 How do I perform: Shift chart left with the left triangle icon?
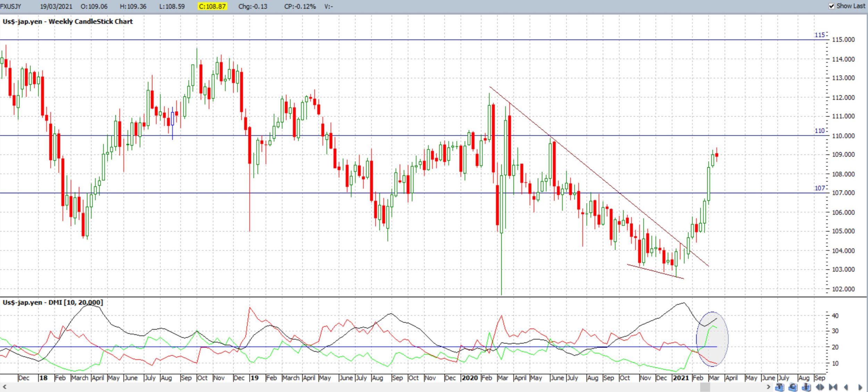tap(846, 387)
